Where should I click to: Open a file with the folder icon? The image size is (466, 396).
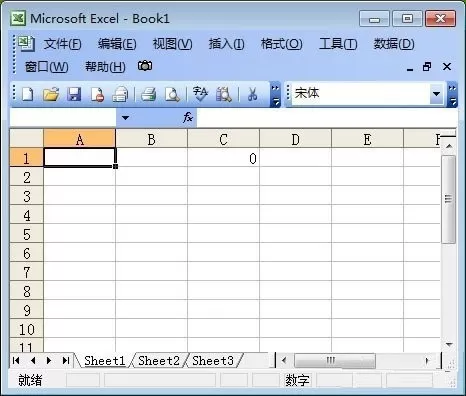click(51, 94)
